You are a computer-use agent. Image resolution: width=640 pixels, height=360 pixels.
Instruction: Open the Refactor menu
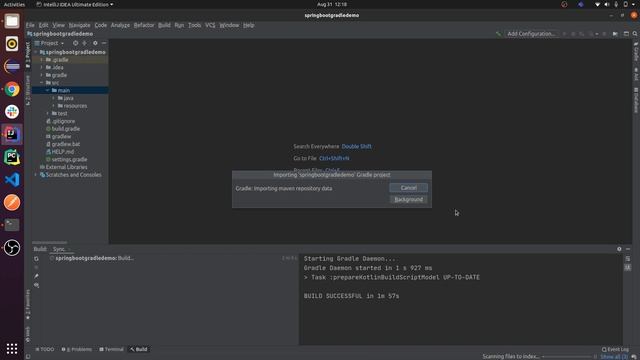(x=144, y=25)
